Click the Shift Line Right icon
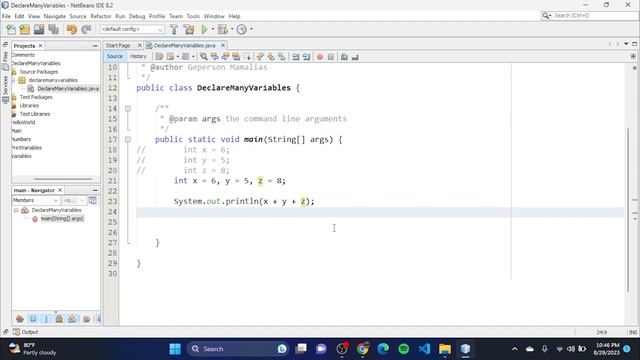The height and width of the screenshot is (360, 640). 307,57
